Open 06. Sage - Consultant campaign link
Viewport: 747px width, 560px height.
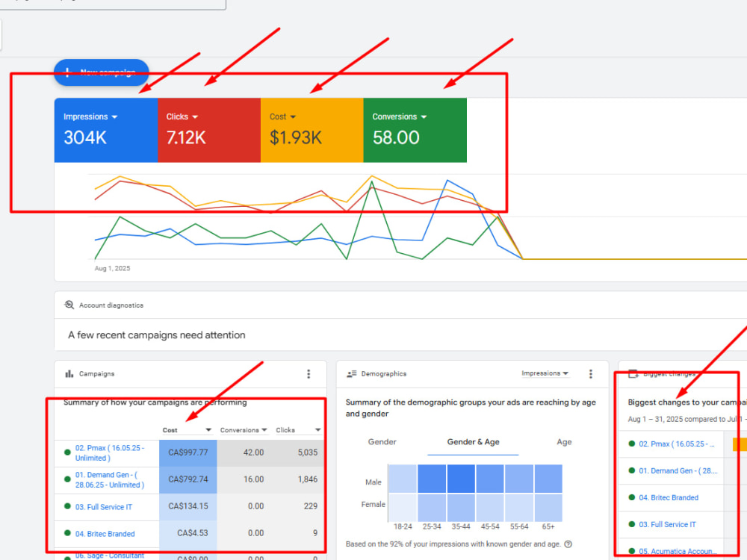point(110,556)
